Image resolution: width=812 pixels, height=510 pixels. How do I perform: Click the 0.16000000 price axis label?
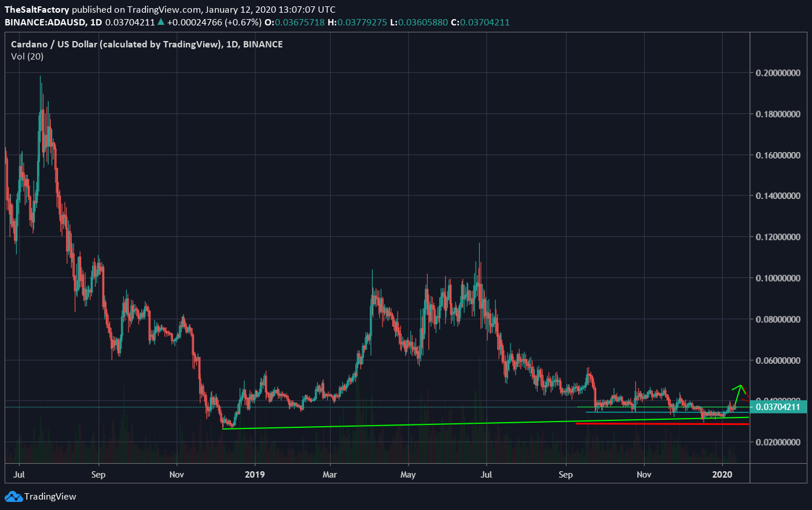778,155
